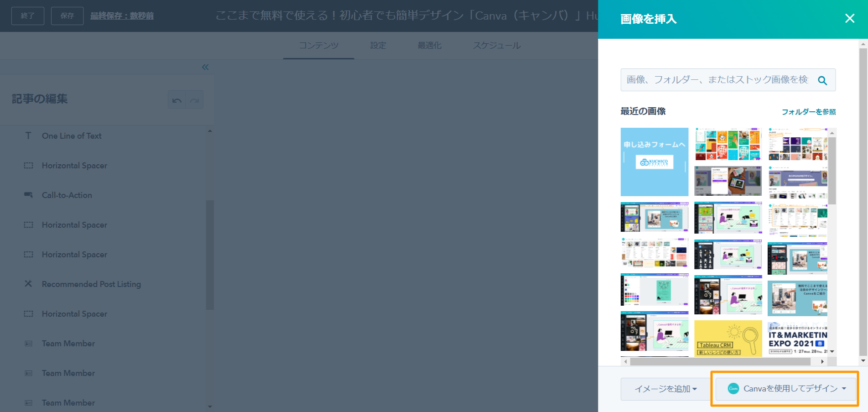This screenshot has width=868, height=412.
Task: Open the 最適化 tab
Action: point(429,46)
